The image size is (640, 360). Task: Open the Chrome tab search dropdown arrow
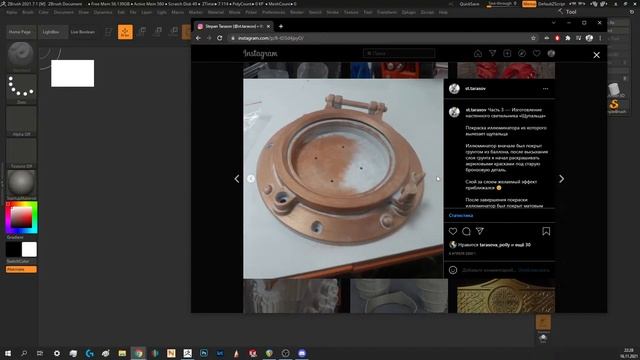coord(553,23)
